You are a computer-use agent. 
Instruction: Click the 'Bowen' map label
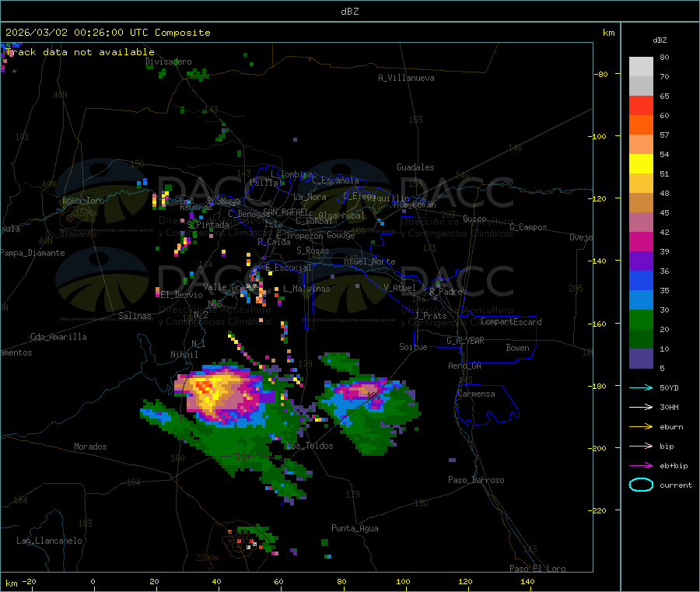click(517, 348)
